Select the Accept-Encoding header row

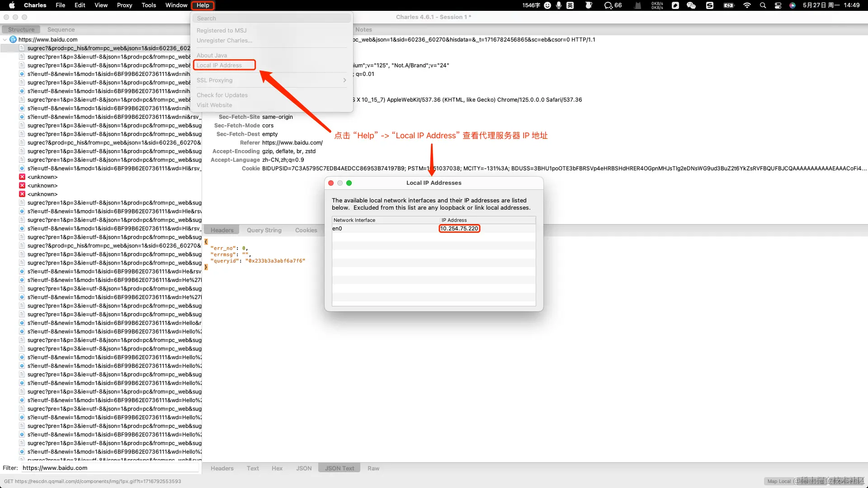[264, 151]
